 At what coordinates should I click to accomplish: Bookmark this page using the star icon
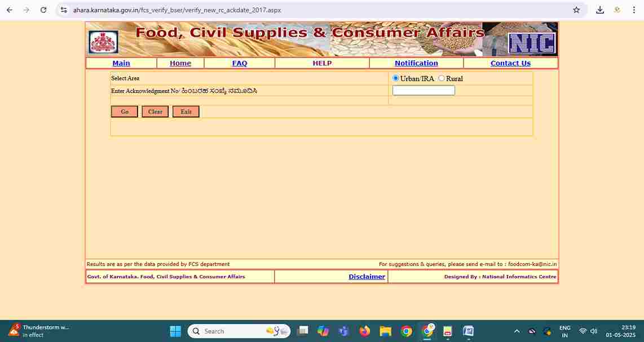(576, 10)
